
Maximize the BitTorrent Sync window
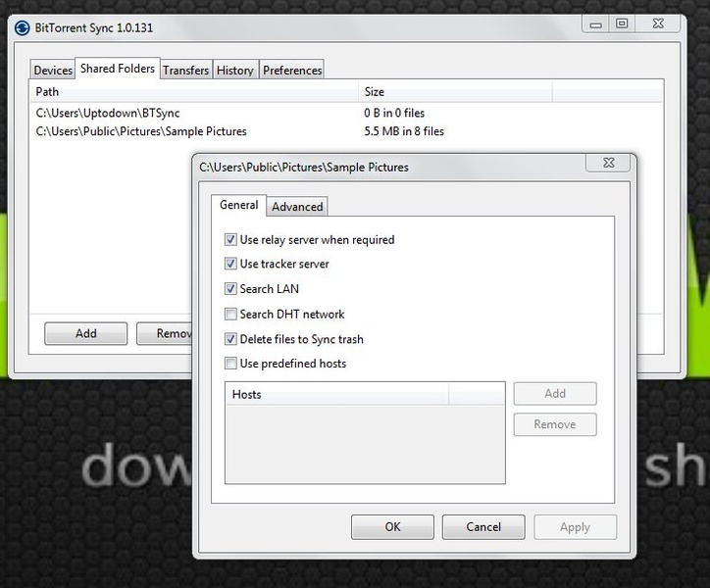[x=622, y=24]
